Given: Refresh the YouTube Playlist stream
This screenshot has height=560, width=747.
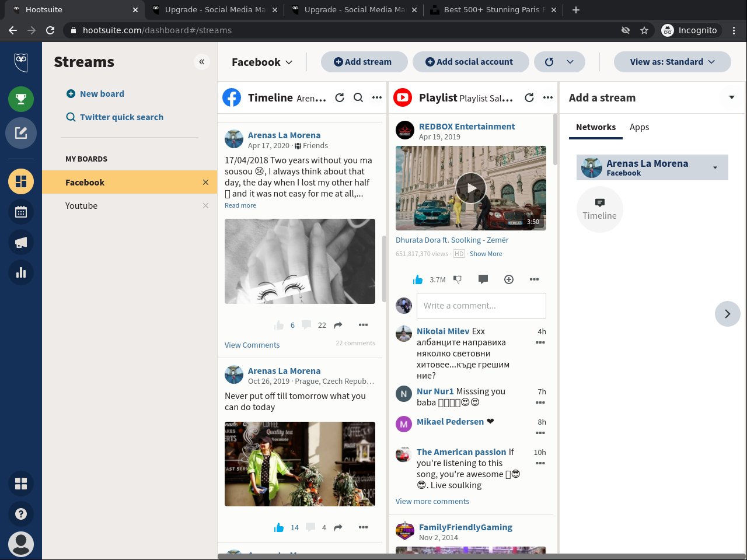Looking at the screenshot, I should (x=529, y=98).
